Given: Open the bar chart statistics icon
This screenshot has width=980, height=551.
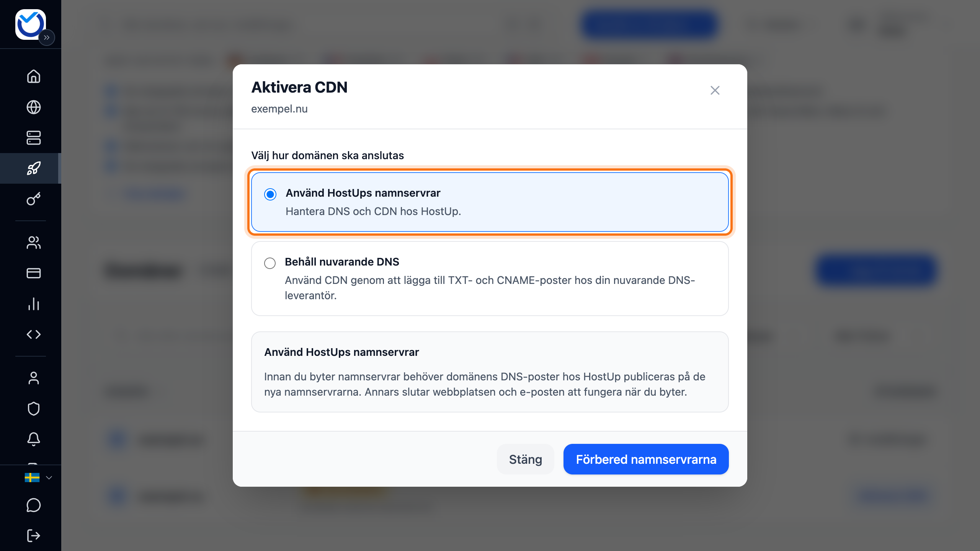Looking at the screenshot, I should tap(34, 304).
